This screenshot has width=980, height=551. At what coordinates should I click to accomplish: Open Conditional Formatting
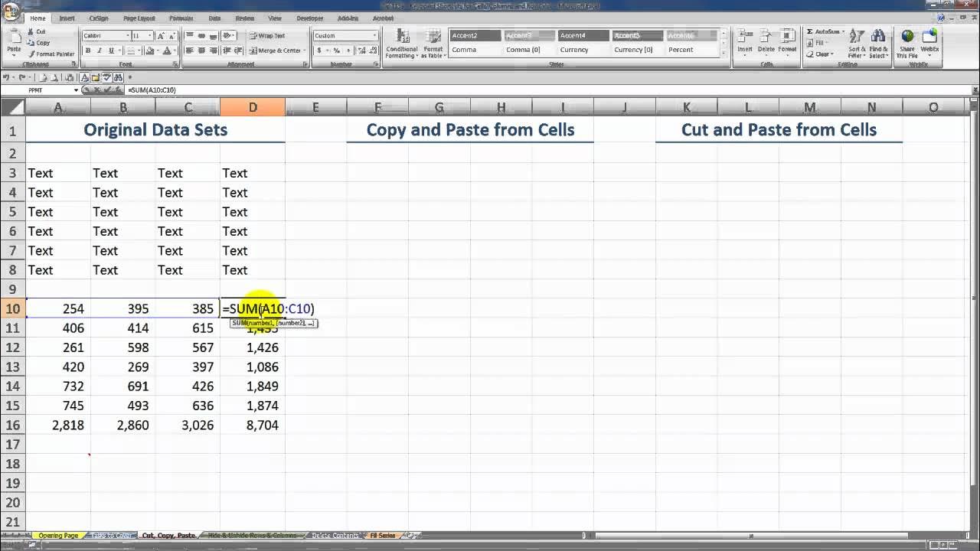[x=401, y=44]
